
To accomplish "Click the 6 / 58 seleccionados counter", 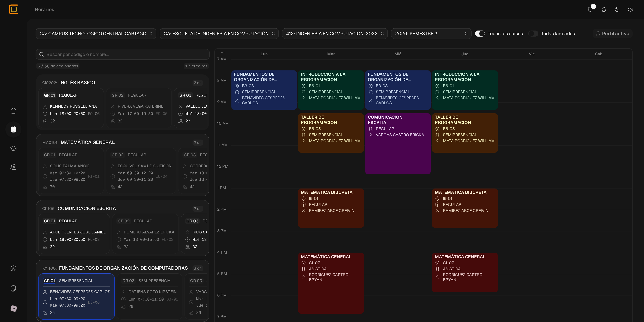I will tap(58, 66).
